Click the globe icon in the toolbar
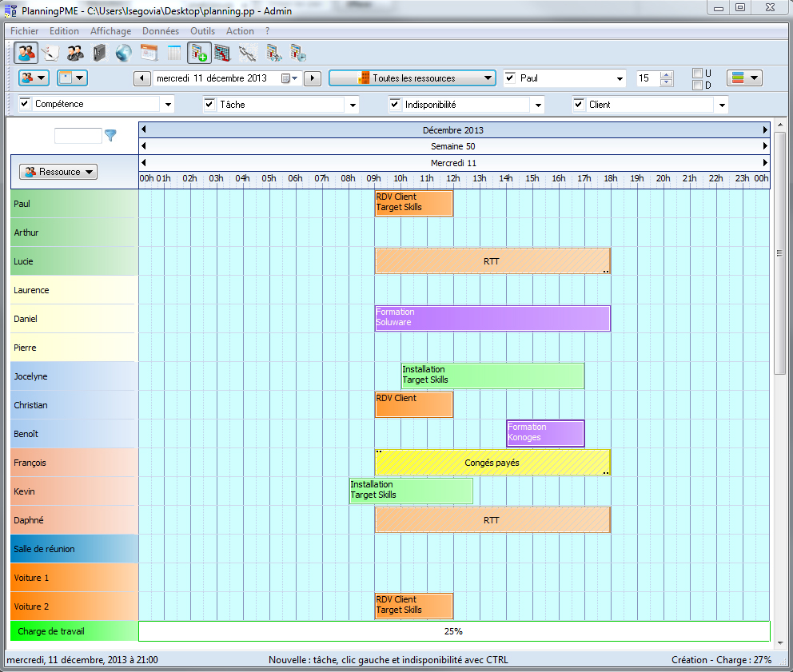 pos(123,53)
